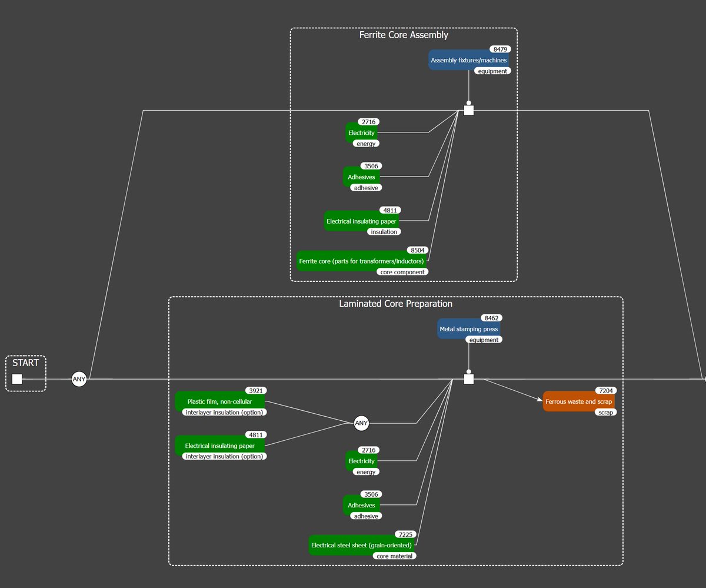Click the 8462 code badge

point(491,318)
